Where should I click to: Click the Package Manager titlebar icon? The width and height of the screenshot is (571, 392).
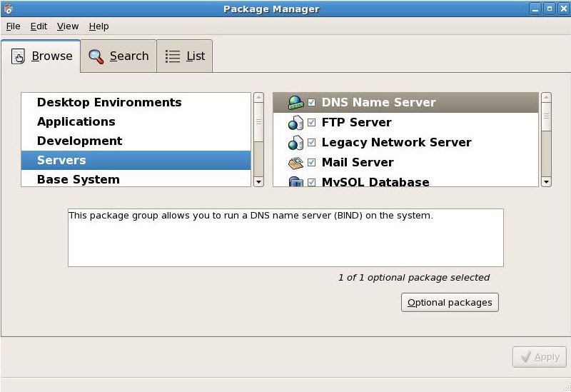click(8, 9)
